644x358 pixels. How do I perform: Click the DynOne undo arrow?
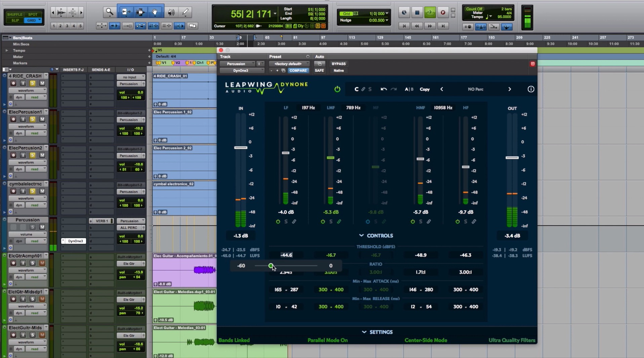click(384, 89)
